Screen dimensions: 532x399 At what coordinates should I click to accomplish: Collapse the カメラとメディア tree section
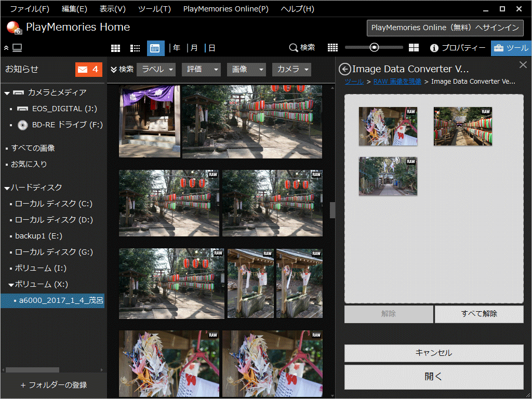click(x=7, y=93)
